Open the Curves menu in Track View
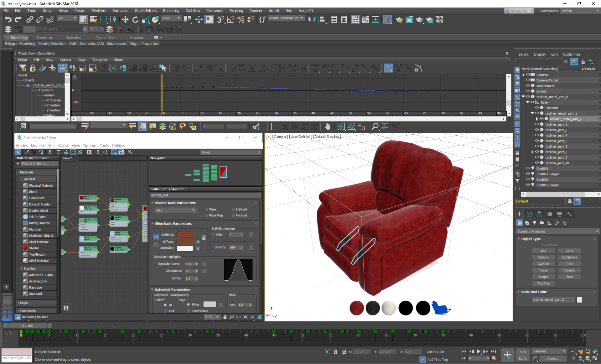This screenshot has width=601, height=364. (65, 60)
